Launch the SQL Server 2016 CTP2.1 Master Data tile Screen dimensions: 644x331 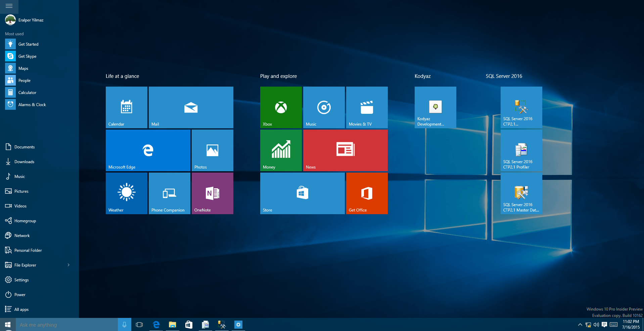click(x=521, y=193)
